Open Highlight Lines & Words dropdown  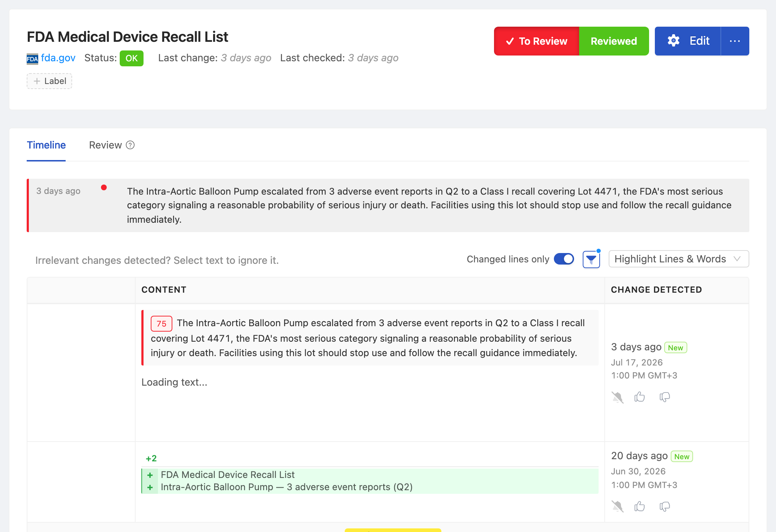coord(679,259)
